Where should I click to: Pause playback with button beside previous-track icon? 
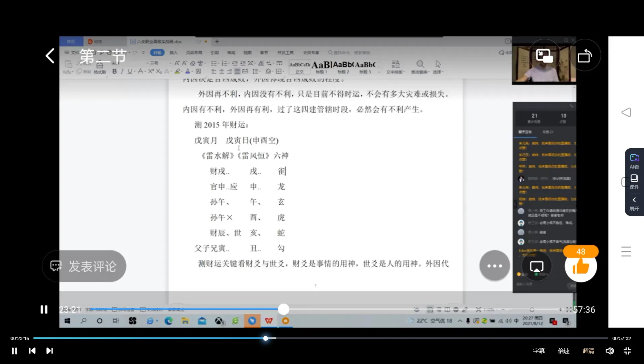(14, 351)
